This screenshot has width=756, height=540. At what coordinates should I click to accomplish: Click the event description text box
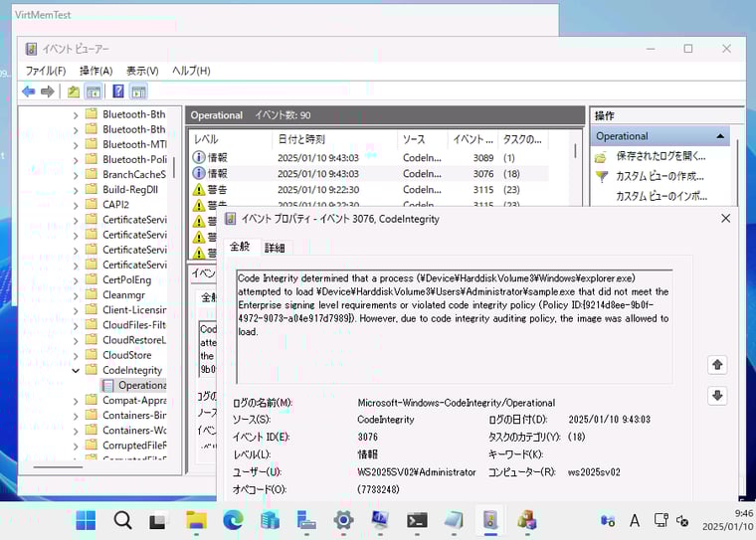pos(455,326)
